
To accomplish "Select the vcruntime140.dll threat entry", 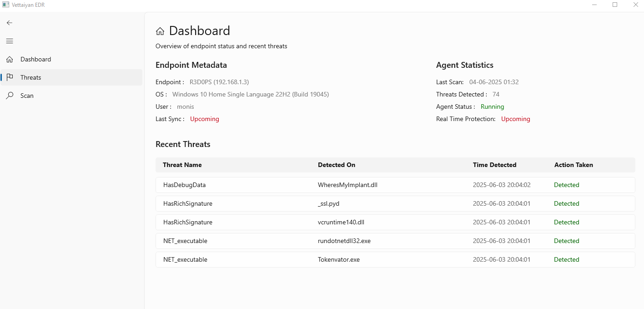I will [395, 223].
